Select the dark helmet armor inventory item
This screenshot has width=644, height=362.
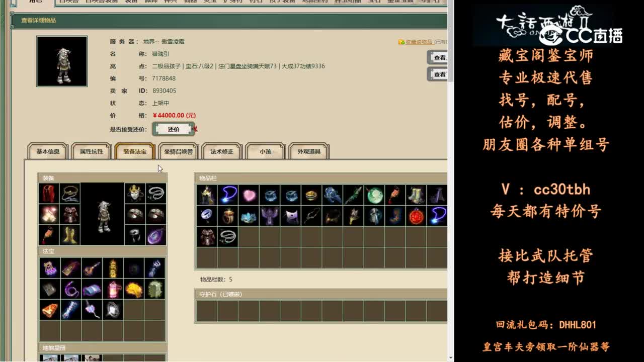pyautogui.click(x=207, y=195)
